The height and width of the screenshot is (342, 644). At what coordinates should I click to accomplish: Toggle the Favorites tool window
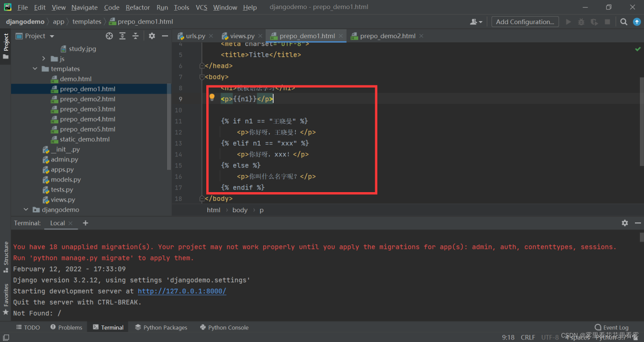pos(6,299)
